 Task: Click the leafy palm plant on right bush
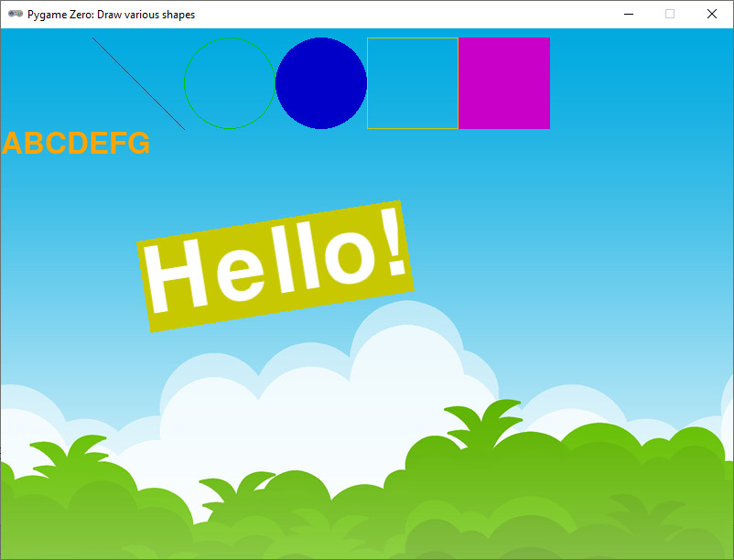tap(485, 419)
